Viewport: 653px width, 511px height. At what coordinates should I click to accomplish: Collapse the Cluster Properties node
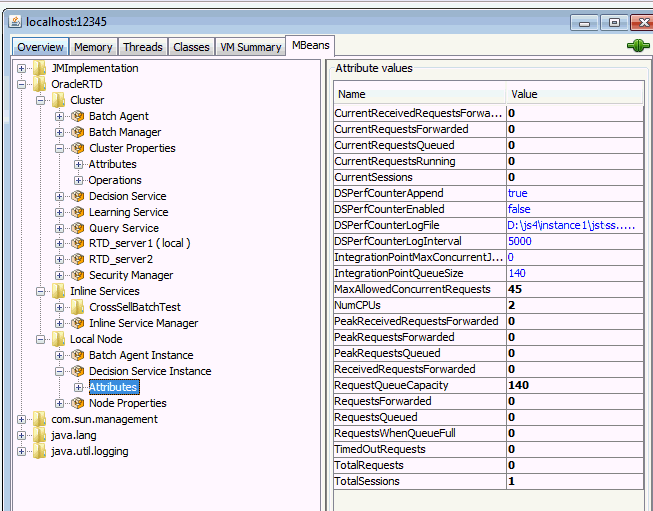tap(60, 148)
